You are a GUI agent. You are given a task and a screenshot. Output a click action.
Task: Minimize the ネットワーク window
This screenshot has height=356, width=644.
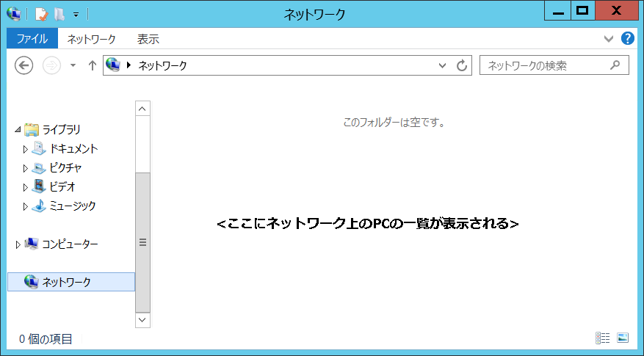(558, 11)
